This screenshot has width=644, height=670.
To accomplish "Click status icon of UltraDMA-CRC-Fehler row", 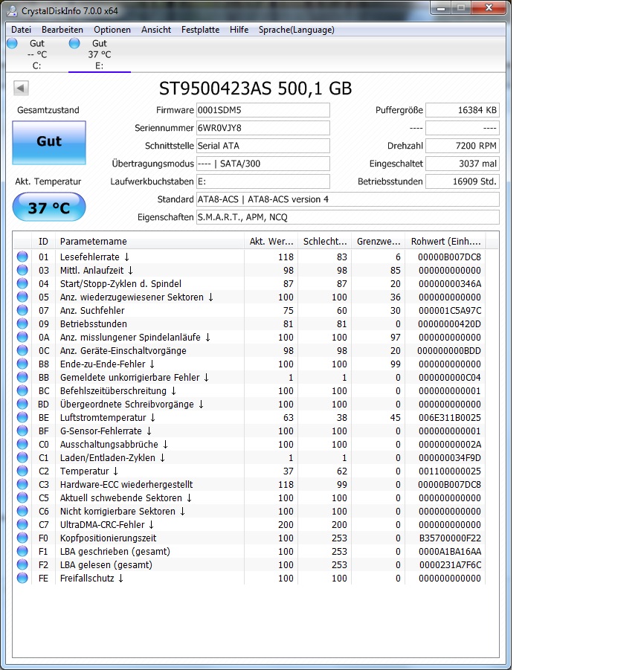I will [22, 524].
